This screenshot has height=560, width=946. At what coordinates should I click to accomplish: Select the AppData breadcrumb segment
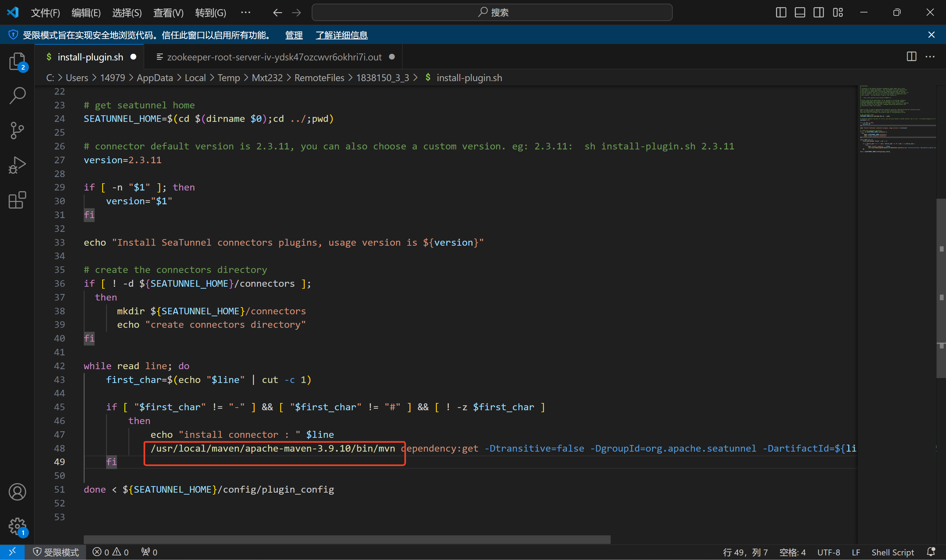[x=155, y=78]
